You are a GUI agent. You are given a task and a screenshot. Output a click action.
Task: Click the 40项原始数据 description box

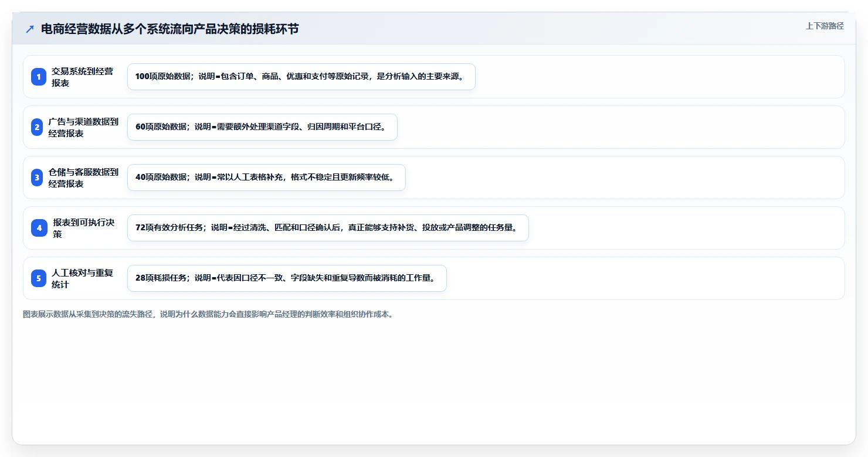(x=266, y=178)
